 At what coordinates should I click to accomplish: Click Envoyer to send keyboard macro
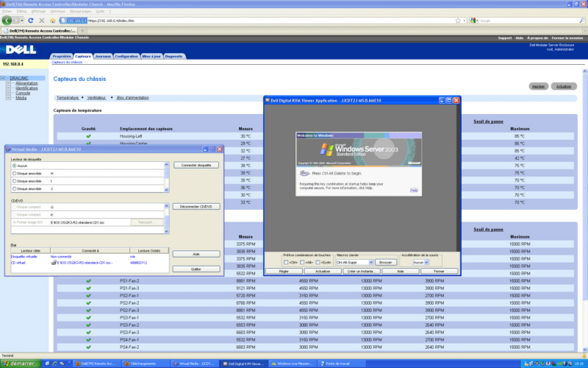[x=385, y=262]
